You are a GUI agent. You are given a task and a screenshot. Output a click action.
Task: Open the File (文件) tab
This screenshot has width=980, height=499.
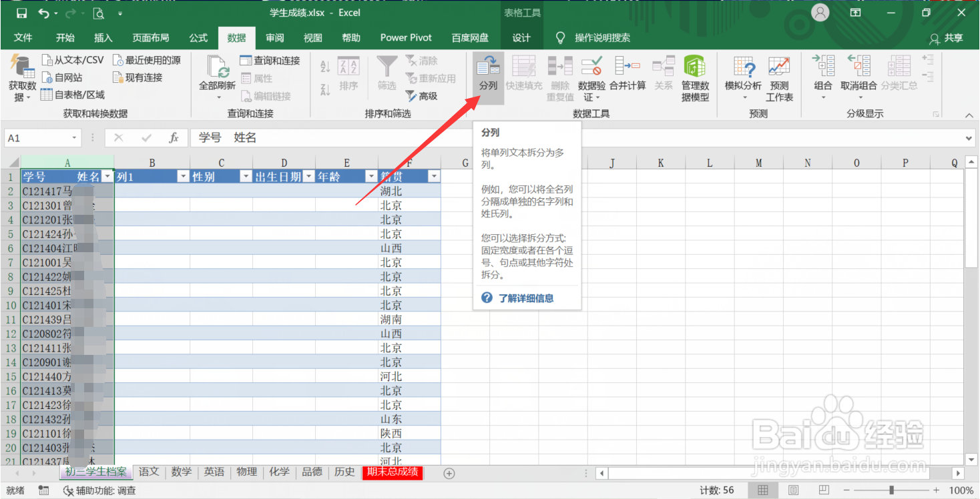click(x=23, y=38)
